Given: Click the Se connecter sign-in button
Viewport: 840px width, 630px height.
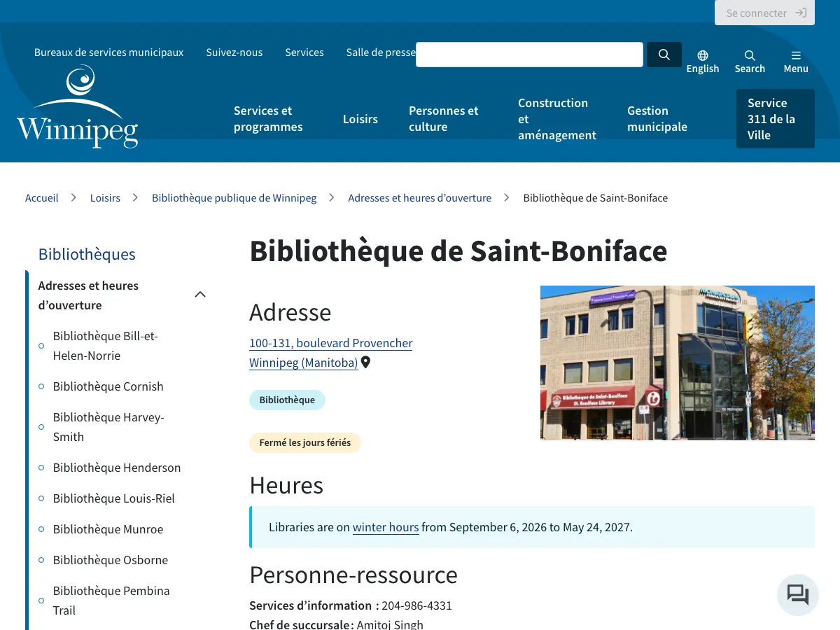Looking at the screenshot, I should pyautogui.click(x=764, y=13).
